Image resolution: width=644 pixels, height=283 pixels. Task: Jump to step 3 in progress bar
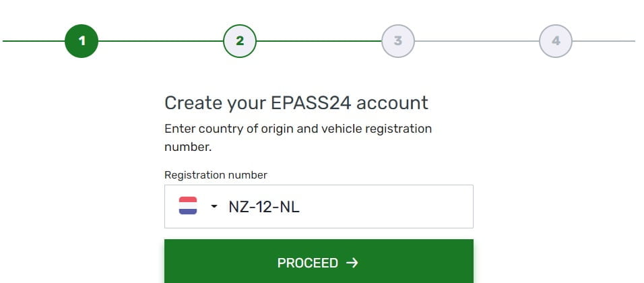(398, 41)
